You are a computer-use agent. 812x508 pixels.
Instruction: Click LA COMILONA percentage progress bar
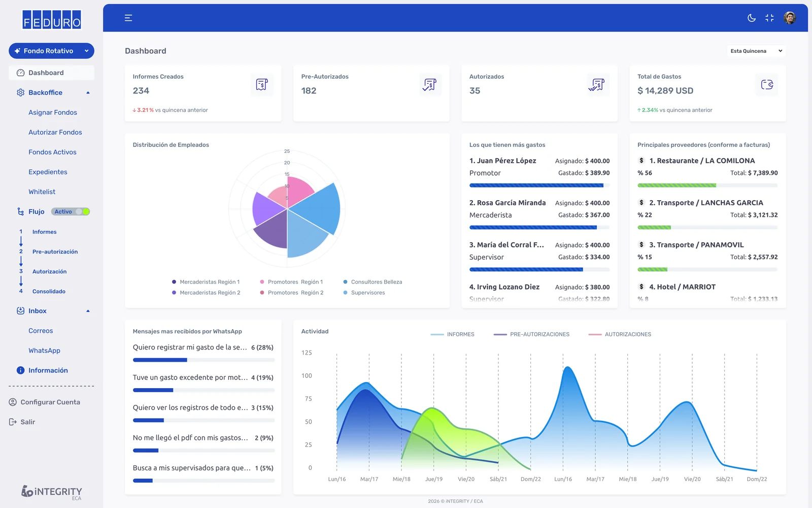[707, 185]
